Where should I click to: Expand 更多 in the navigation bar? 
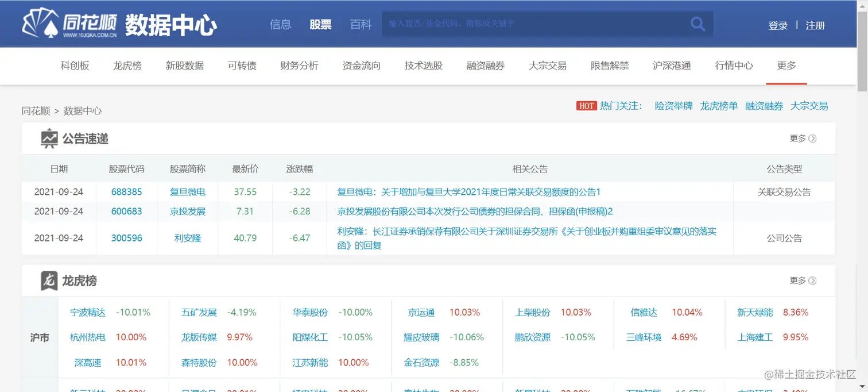coord(786,66)
